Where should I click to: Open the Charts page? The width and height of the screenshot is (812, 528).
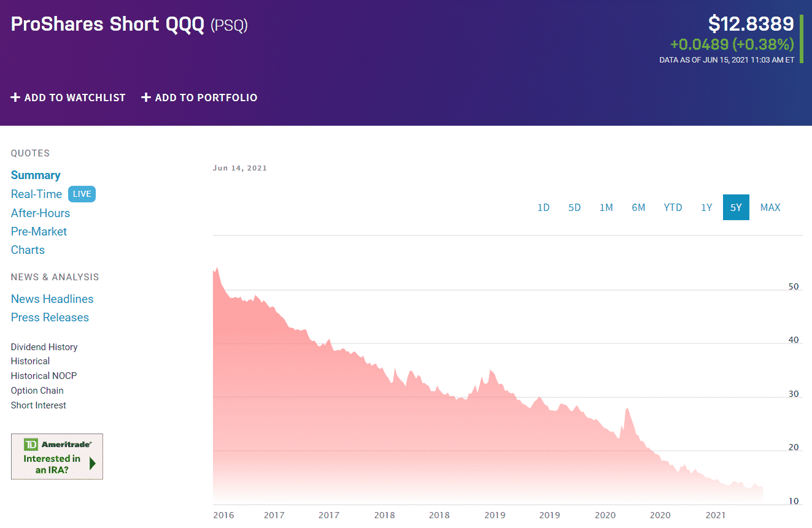click(28, 250)
